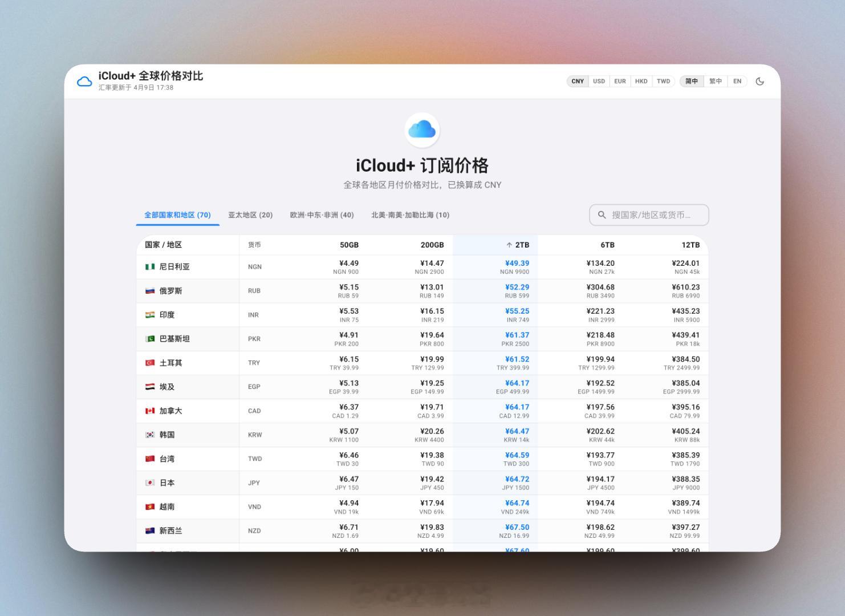Sort by the 50GB column header
The image size is (845, 616).
click(349, 245)
